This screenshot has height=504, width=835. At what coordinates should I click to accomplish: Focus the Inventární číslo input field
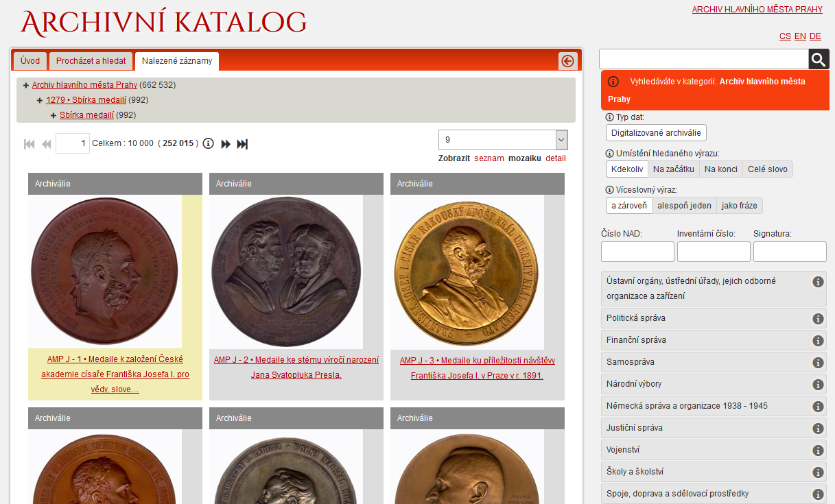[714, 252]
